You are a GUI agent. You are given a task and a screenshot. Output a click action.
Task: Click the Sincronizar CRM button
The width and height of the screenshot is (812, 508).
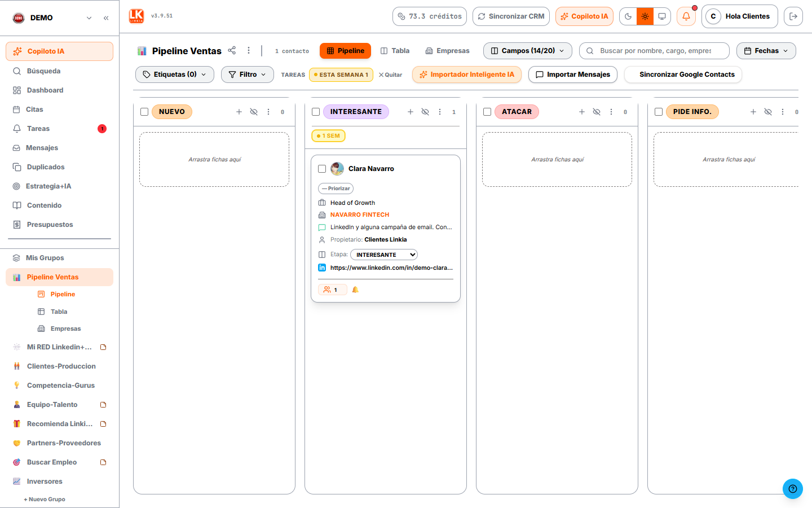point(511,16)
